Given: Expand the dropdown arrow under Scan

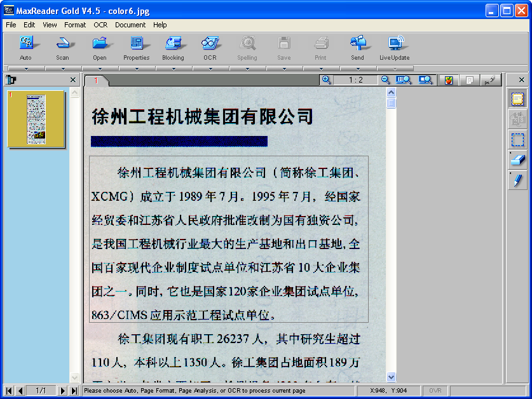Looking at the screenshot, I should coord(63,69).
